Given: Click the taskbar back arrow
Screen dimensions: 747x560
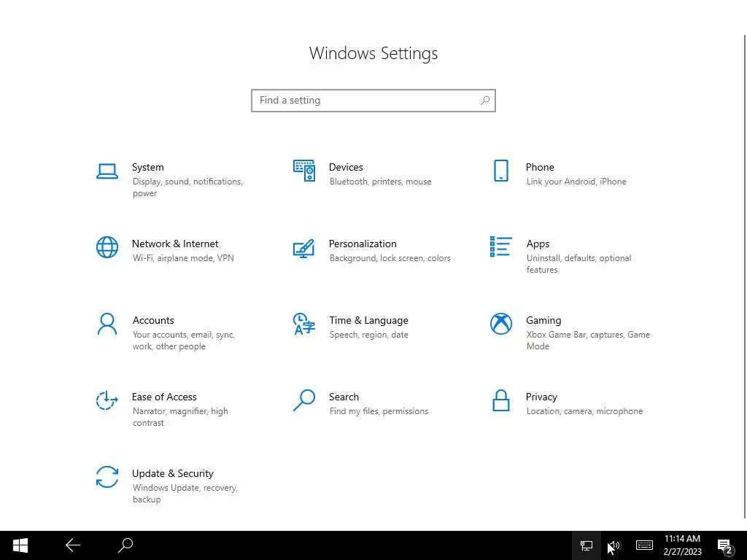Looking at the screenshot, I should (x=73, y=545).
